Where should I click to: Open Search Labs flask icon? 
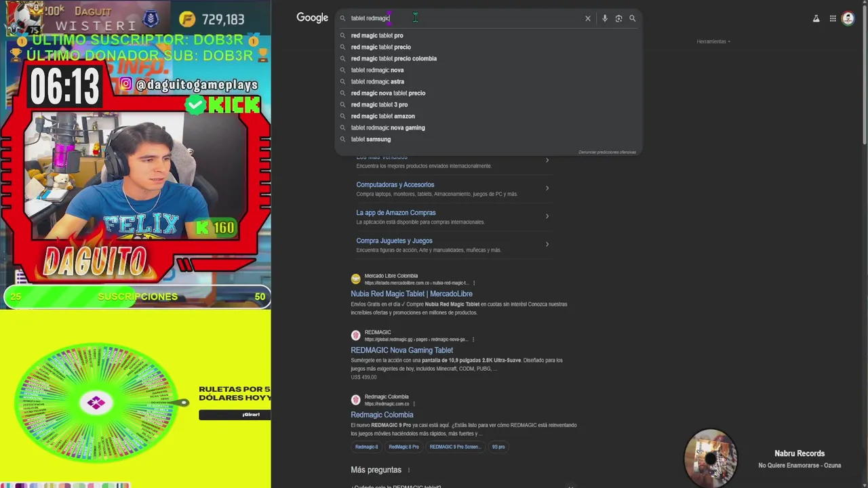816,19
